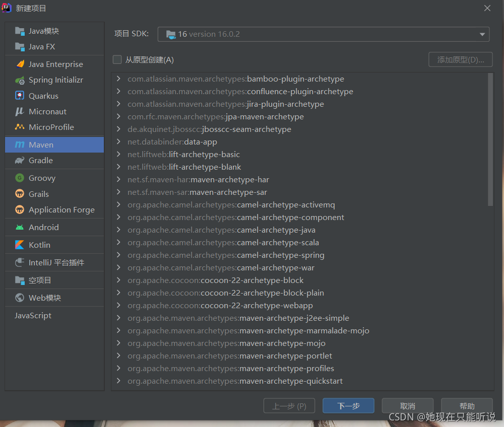Click the Java Enterprise icon

pyautogui.click(x=20, y=64)
